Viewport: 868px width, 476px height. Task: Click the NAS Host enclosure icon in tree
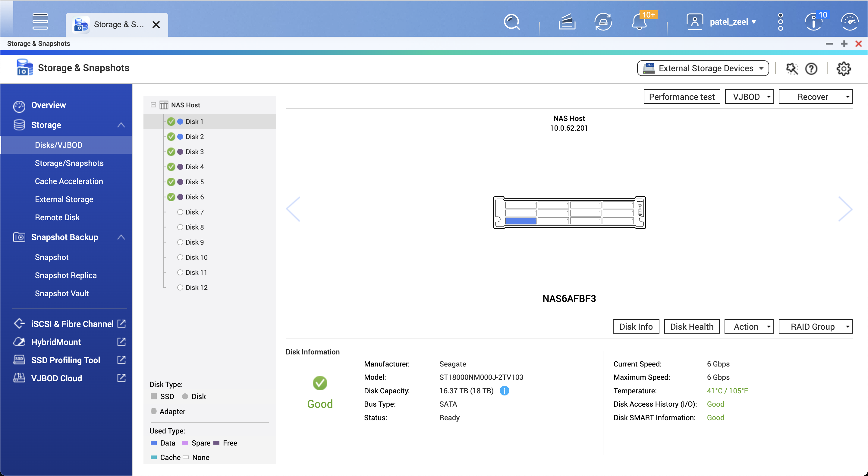[164, 105]
